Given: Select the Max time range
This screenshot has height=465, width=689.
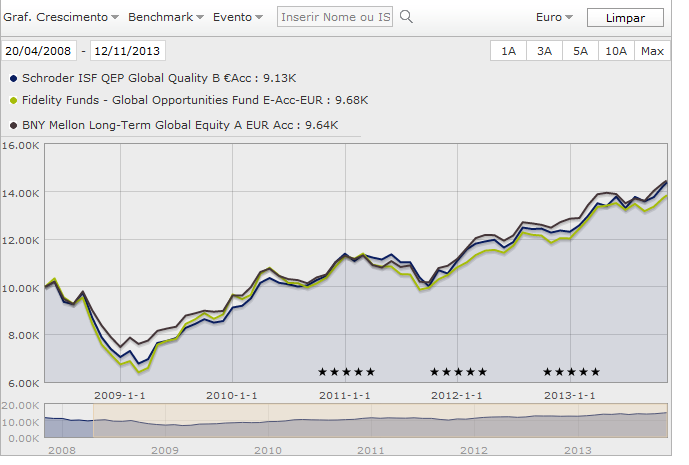Looking at the screenshot, I should [652, 51].
